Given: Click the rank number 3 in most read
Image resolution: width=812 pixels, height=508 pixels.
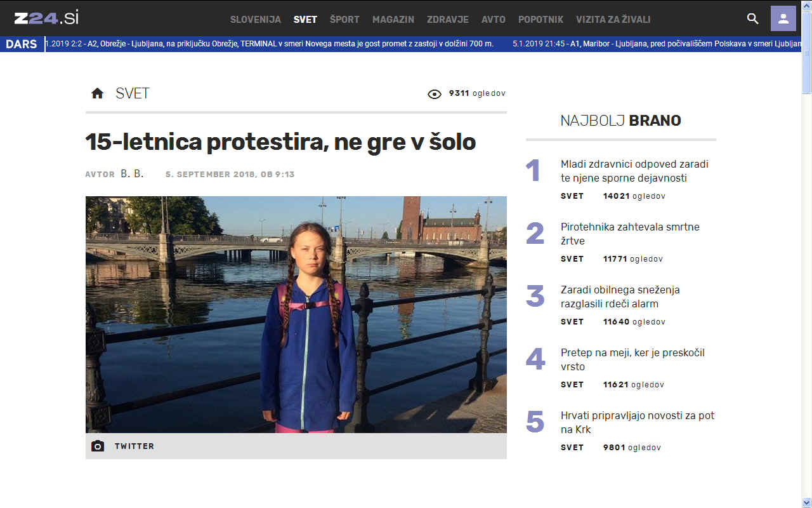Looking at the screenshot, I should coord(535,297).
